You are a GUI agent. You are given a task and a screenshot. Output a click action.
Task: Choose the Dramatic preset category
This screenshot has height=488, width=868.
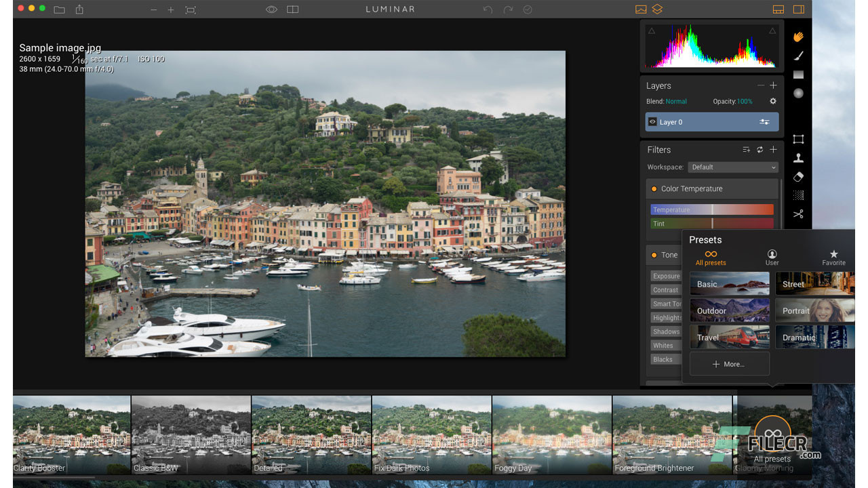814,337
